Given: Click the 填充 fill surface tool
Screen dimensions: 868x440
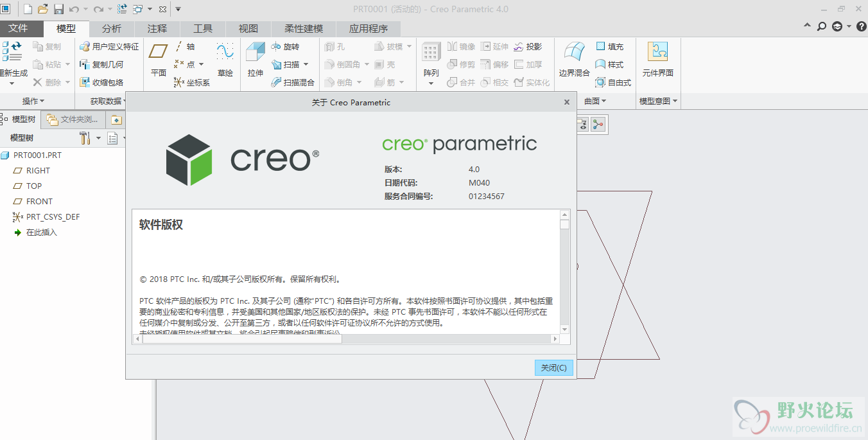Looking at the screenshot, I should [609, 47].
